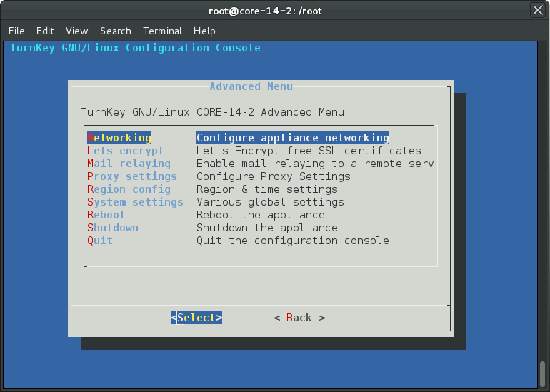Click the <Select> button
550x392 pixels.
[x=196, y=318]
